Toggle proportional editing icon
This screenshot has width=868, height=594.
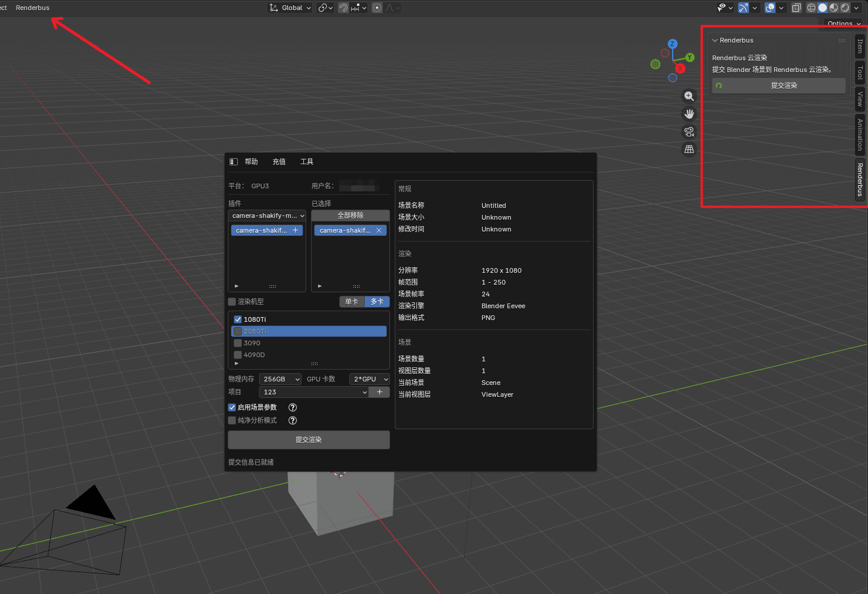tap(377, 8)
